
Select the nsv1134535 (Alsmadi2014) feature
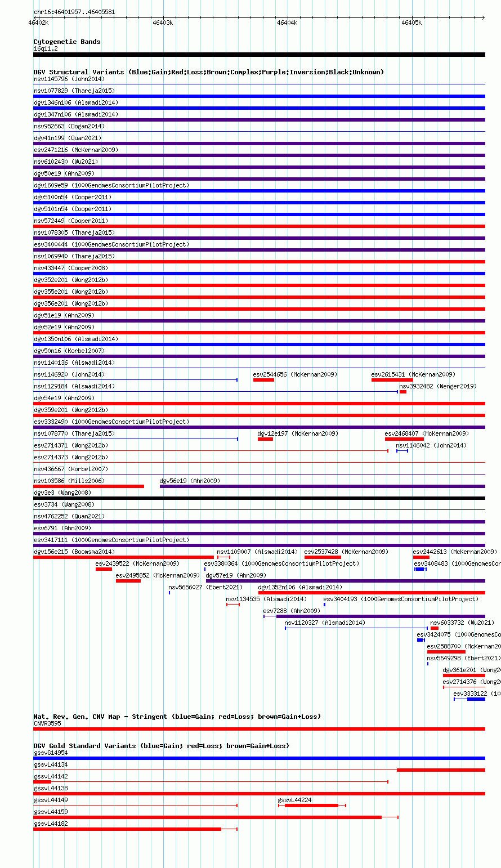(x=233, y=605)
